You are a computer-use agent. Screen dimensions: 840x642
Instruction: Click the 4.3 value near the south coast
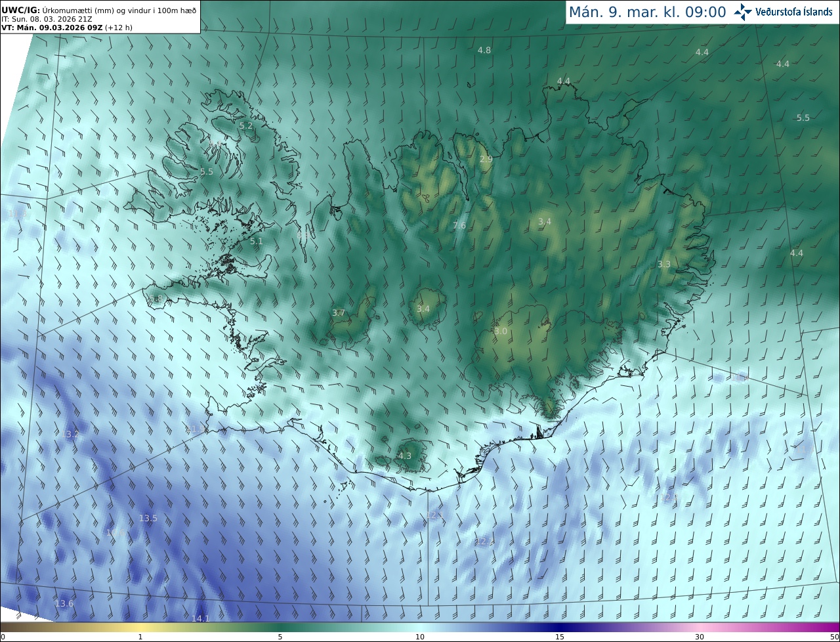coord(405,456)
